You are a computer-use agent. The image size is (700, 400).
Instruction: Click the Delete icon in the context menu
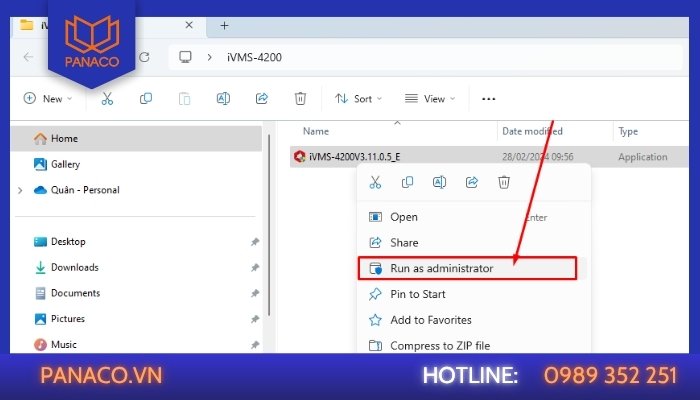coord(504,182)
